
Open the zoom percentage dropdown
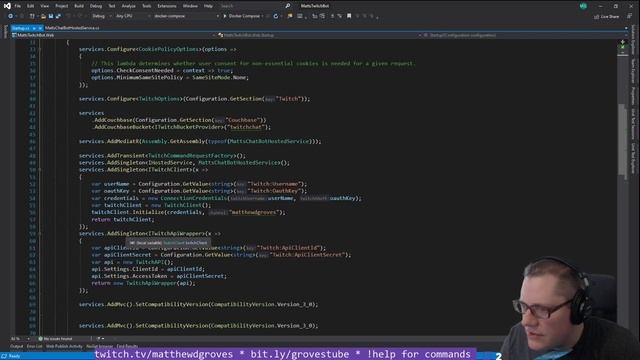click(x=20, y=339)
